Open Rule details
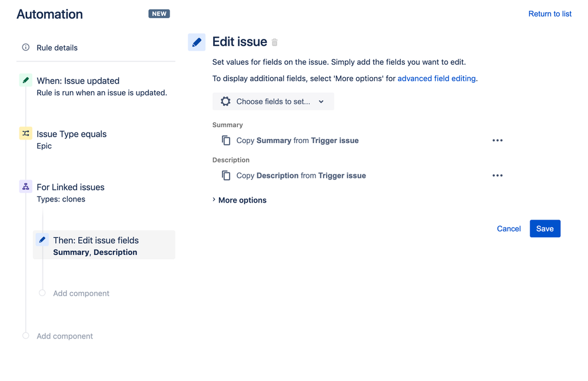 (x=57, y=48)
